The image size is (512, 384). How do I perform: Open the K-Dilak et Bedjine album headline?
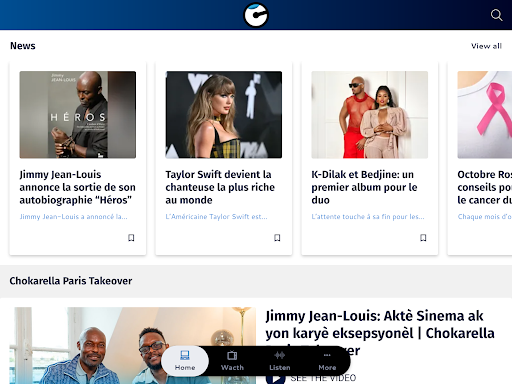tap(364, 187)
